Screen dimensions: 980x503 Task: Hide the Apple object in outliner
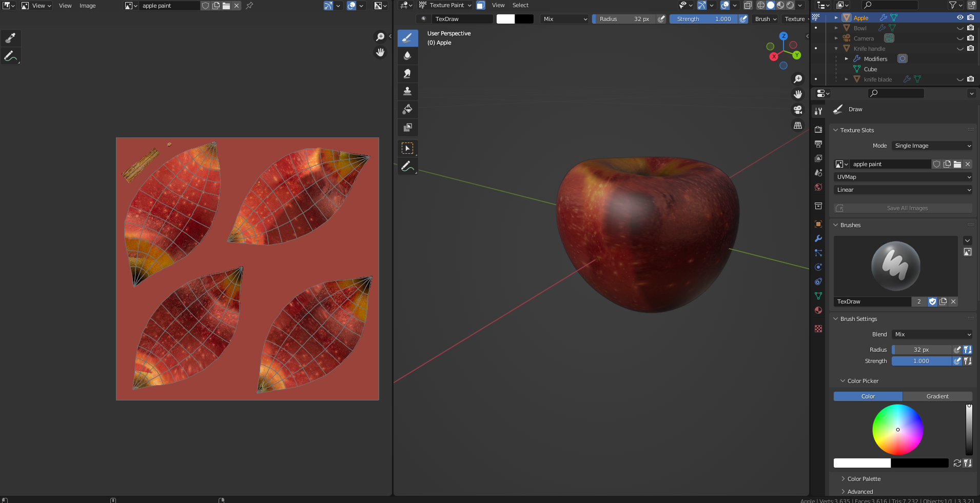[x=960, y=17]
